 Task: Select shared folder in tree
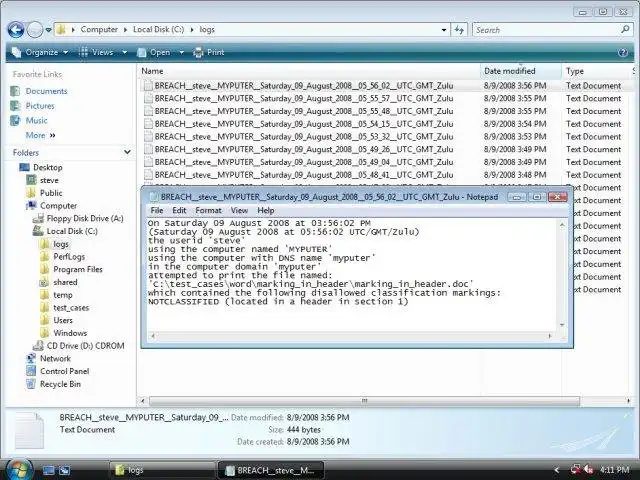coord(65,282)
